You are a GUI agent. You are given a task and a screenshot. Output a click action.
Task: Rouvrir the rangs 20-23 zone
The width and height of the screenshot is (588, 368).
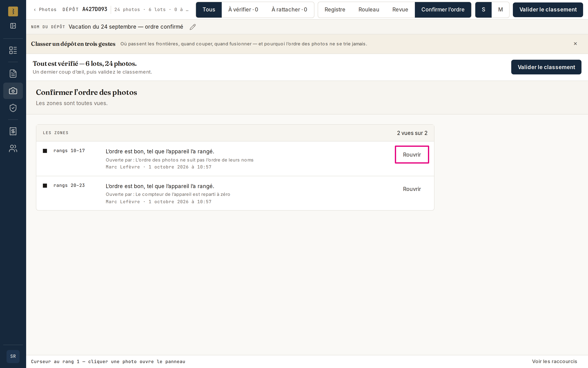point(412,189)
